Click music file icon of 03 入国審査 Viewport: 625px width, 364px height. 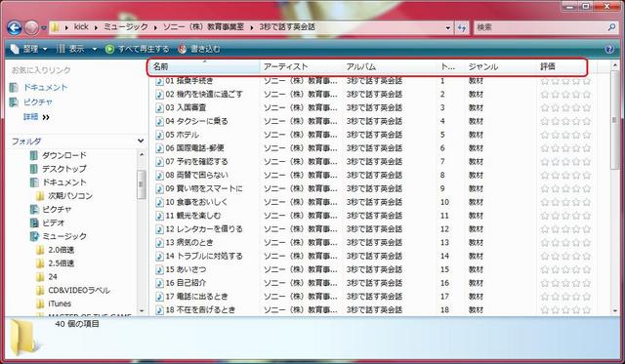click(x=159, y=108)
